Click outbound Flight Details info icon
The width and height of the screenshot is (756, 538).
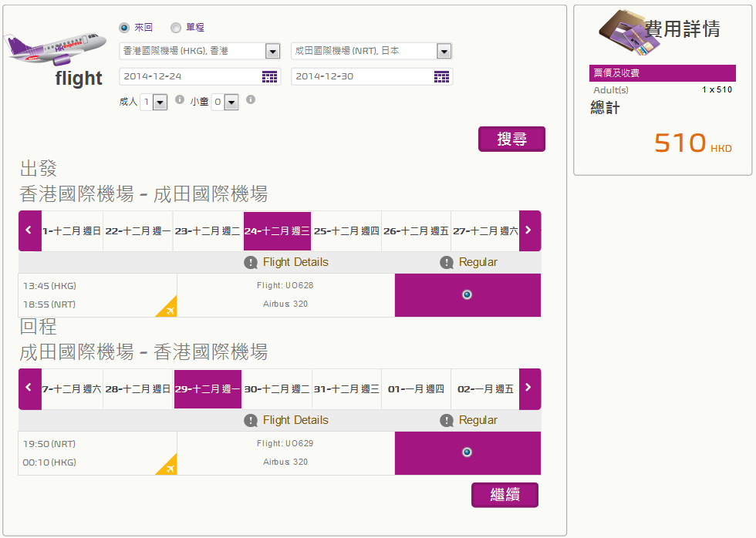point(251,263)
